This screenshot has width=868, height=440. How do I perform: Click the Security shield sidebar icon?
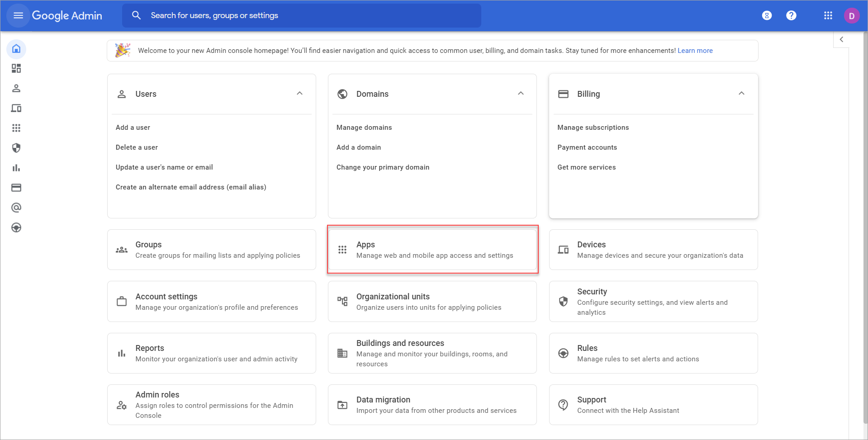point(16,148)
